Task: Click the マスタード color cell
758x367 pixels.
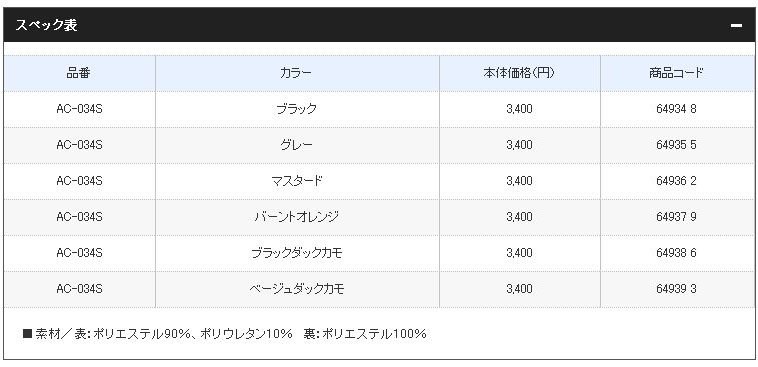Action: click(x=297, y=181)
